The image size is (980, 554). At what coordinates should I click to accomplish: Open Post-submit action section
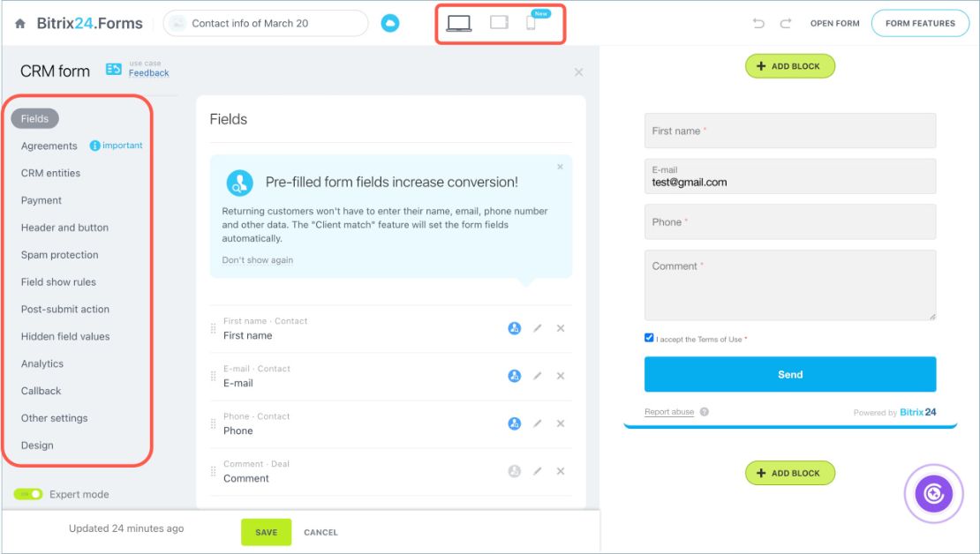(65, 309)
